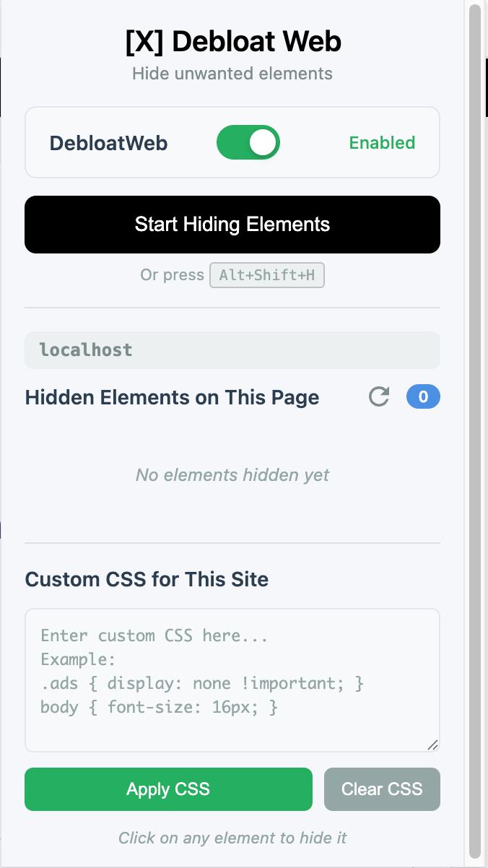The height and width of the screenshot is (868, 488).
Task: Click the localhost domain label
Action: click(86, 350)
